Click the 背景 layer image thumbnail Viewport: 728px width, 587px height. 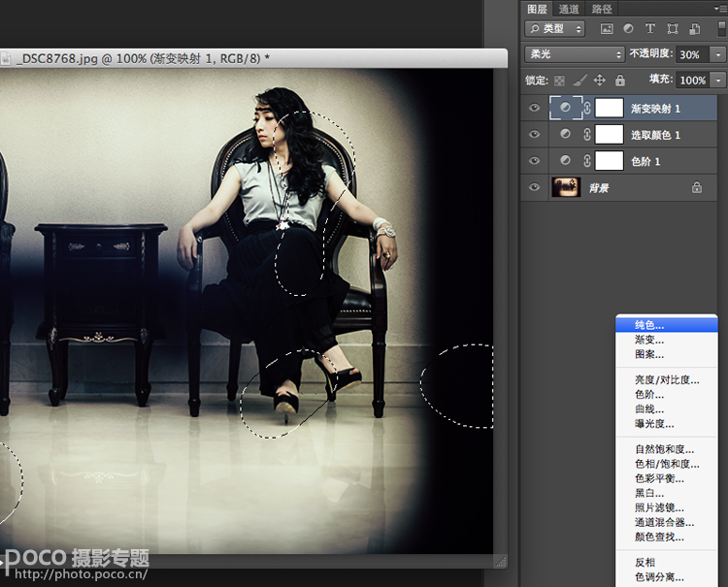pos(566,187)
